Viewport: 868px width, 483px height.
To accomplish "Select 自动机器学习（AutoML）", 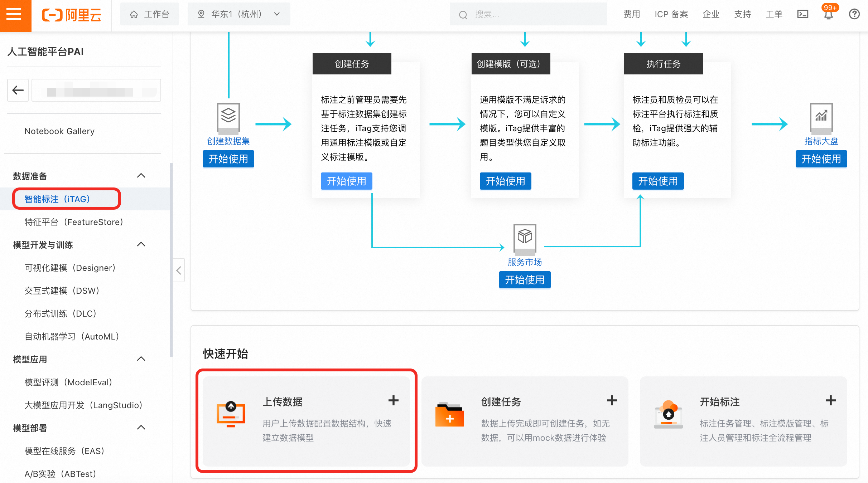I will 72,337.
